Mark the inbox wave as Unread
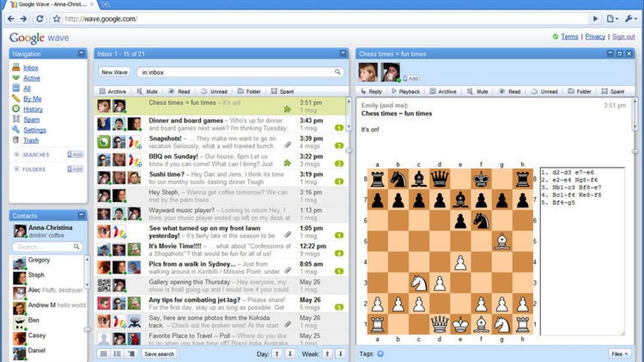 214,91
